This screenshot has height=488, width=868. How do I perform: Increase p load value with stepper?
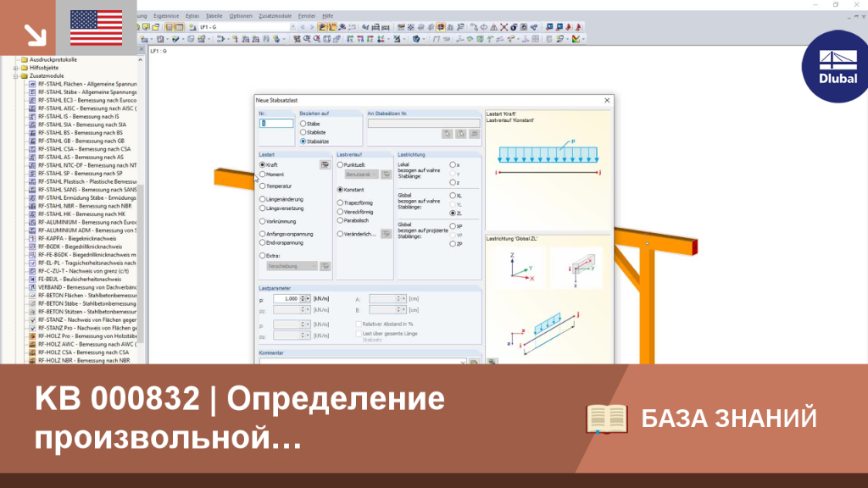[x=303, y=297]
